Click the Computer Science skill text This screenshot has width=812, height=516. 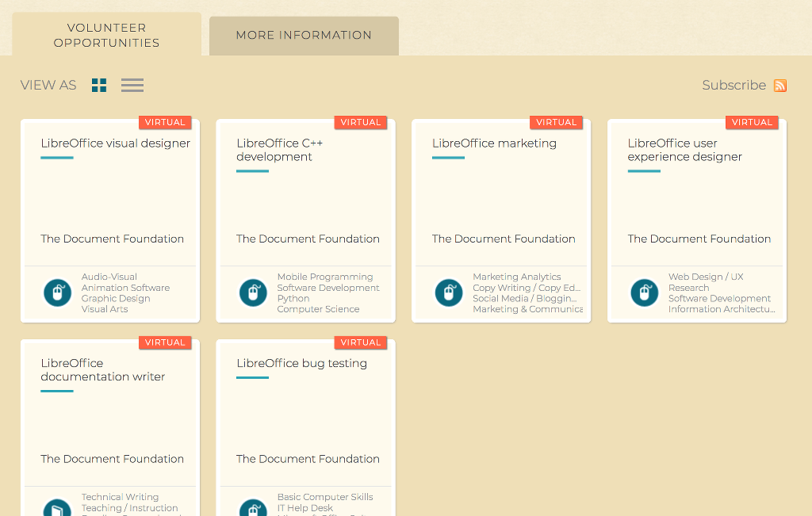[x=318, y=309]
